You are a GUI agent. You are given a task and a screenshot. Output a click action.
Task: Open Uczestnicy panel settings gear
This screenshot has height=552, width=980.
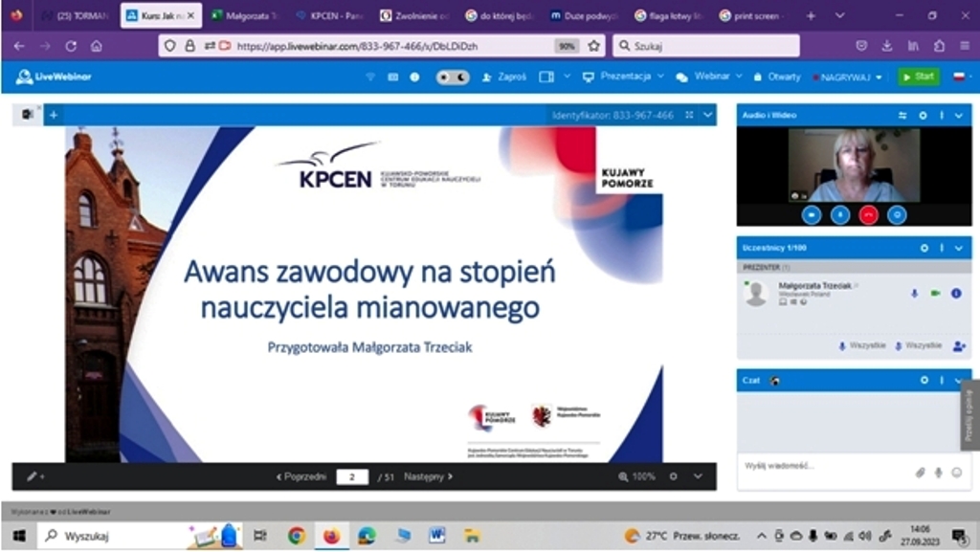[x=924, y=248]
